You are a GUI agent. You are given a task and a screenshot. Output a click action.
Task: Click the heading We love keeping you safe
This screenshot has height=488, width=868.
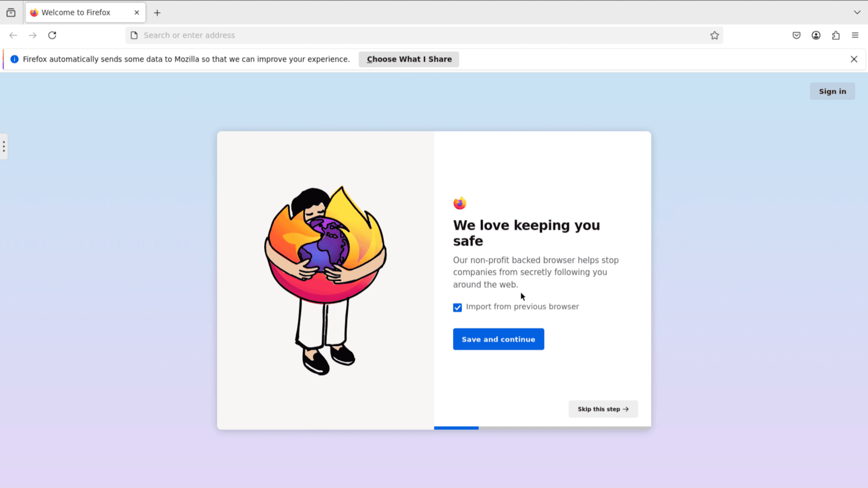pos(527,233)
